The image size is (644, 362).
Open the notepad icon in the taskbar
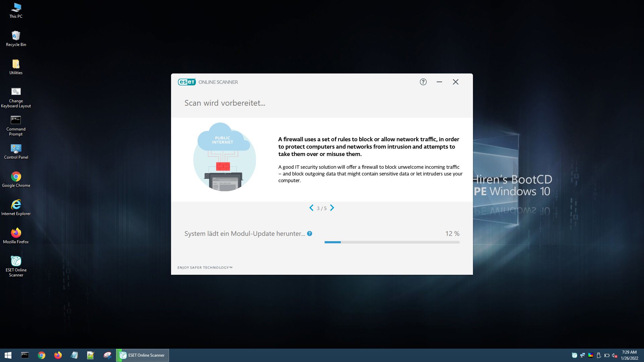point(74,355)
